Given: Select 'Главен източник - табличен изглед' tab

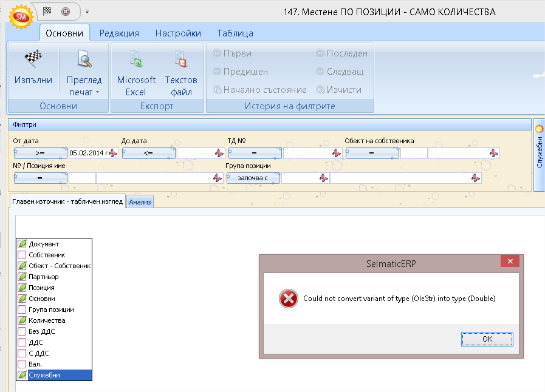Looking at the screenshot, I should click(x=67, y=201).
